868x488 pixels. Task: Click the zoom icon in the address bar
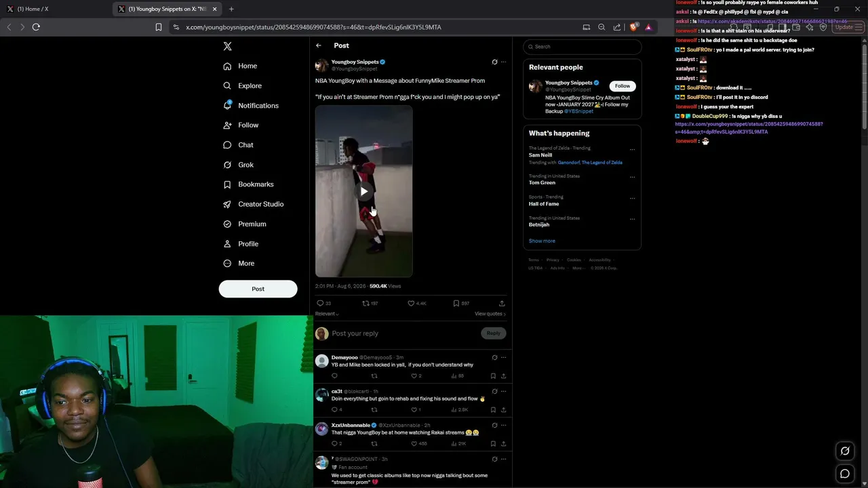pyautogui.click(x=601, y=27)
